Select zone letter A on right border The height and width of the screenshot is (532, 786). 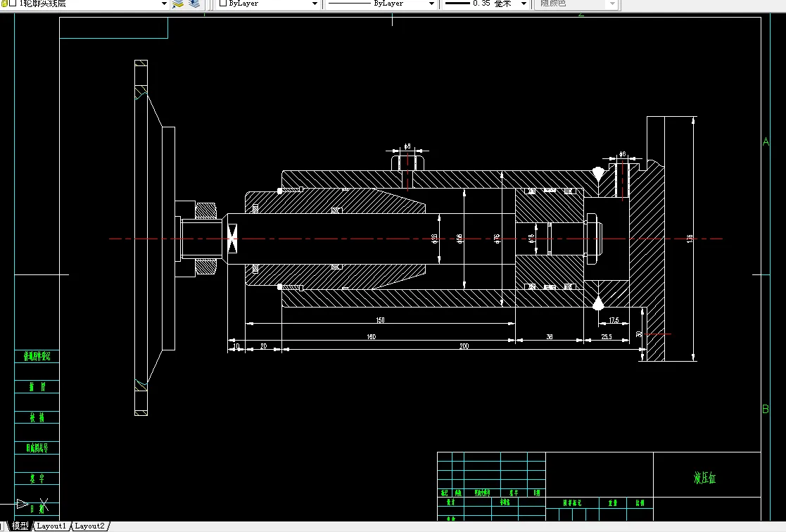(x=766, y=142)
